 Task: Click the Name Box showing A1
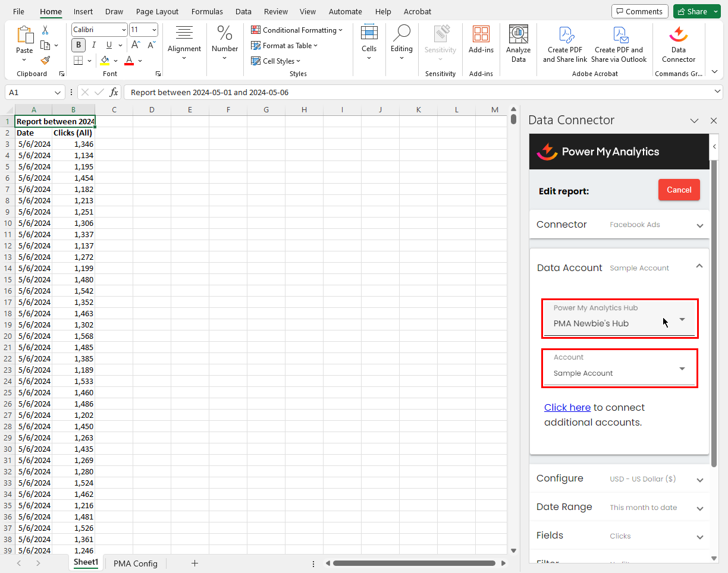pyautogui.click(x=30, y=92)
